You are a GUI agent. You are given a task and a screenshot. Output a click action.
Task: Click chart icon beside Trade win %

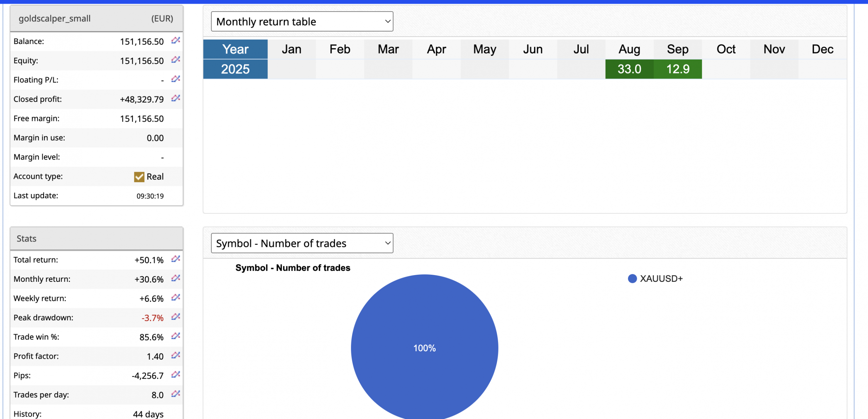tap(175, 336)
